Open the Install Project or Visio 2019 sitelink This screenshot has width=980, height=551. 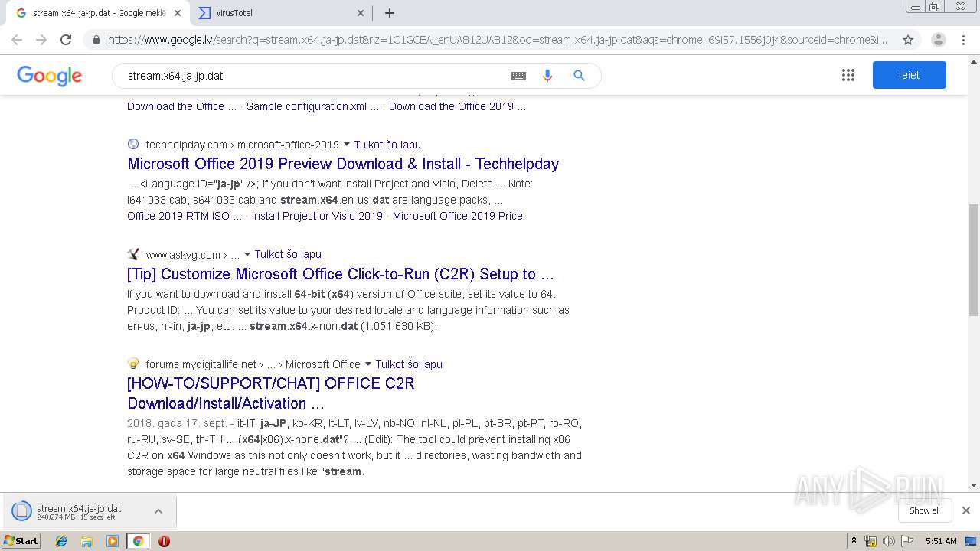317,216
